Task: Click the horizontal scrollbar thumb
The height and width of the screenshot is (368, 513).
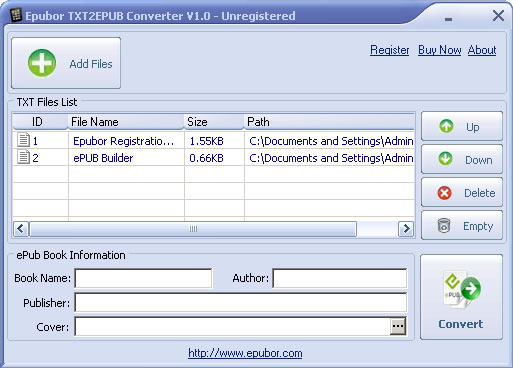Action: (193, 229)
